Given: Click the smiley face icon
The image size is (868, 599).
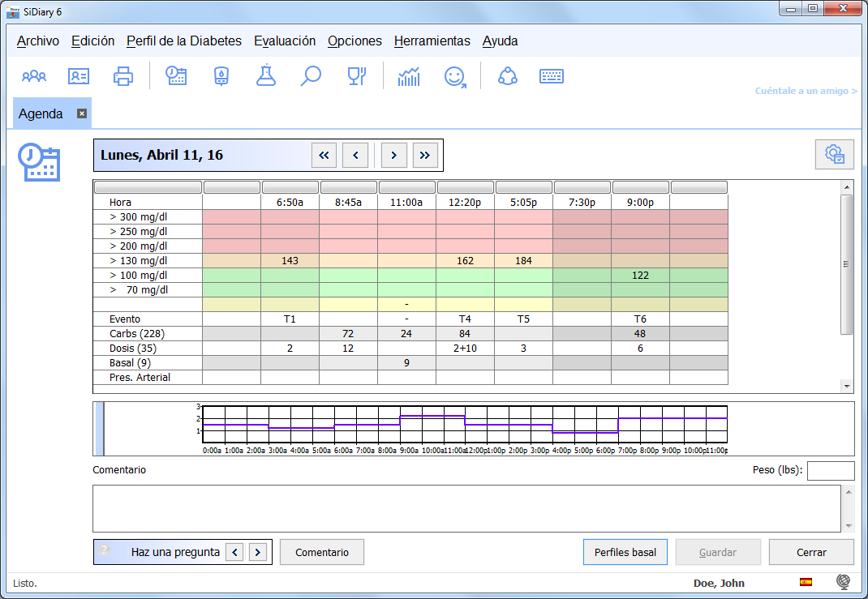Looking at the screenshot, I should coord(455,77).
